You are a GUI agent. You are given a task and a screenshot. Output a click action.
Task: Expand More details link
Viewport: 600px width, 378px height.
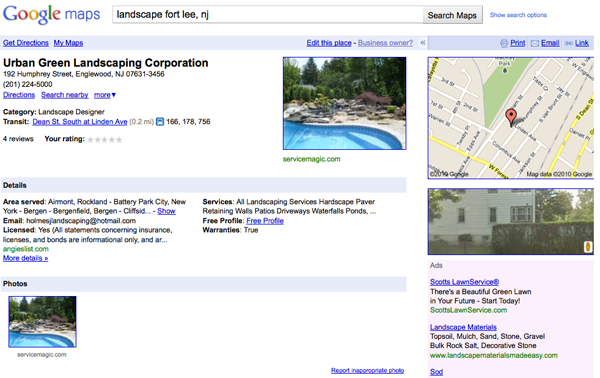click(26, 258)
